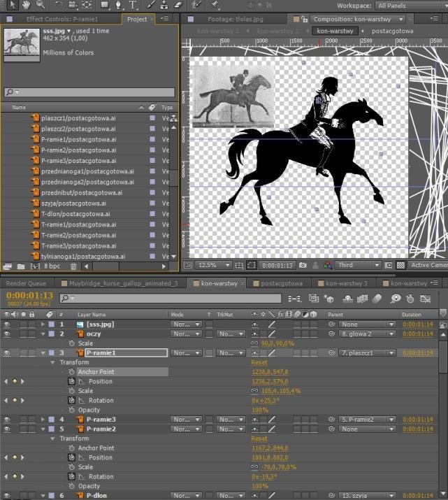
Task: Collapse Transform group of P-ramie1
Action: 52,362
